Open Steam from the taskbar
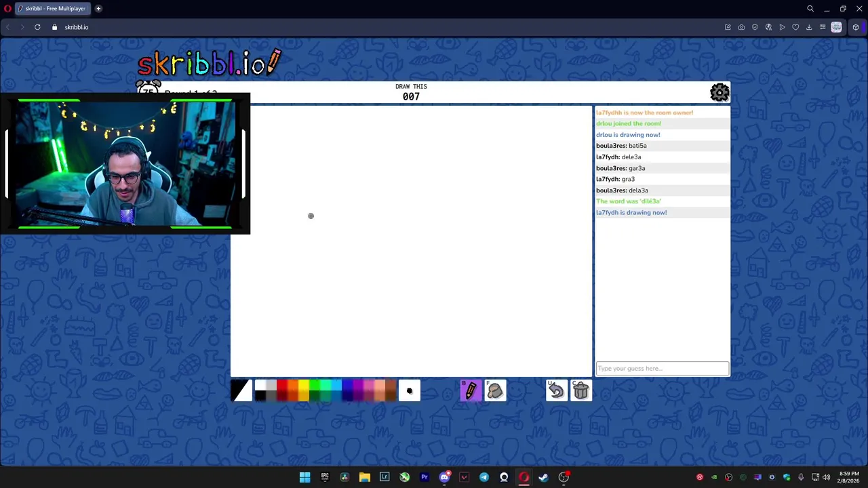The height and width of the screenshot is (488, 868). click(x=543, y=477)
